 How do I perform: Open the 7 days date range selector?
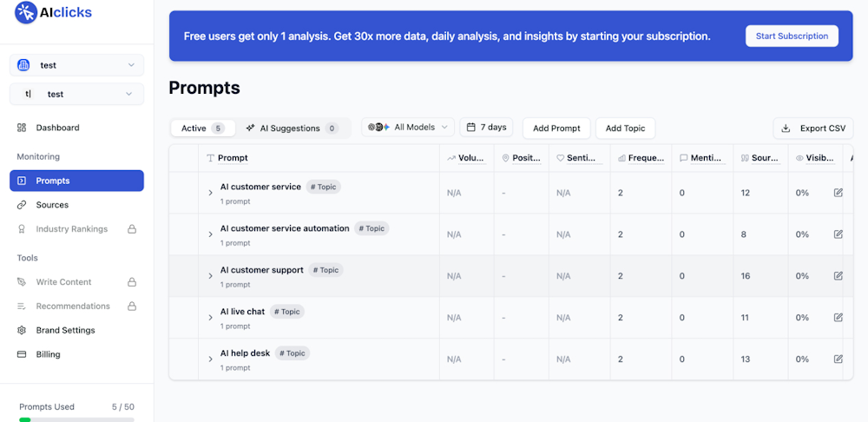pos(486,128)
